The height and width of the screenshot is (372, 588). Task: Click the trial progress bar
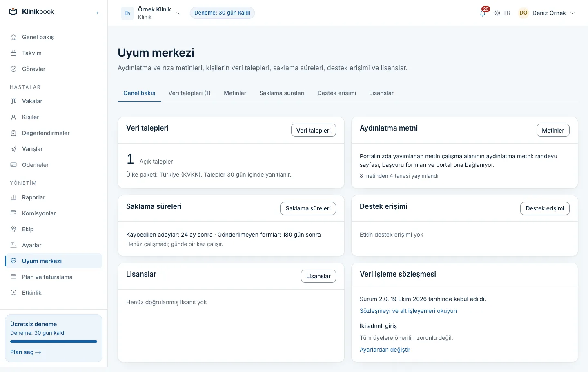(53, 341)
